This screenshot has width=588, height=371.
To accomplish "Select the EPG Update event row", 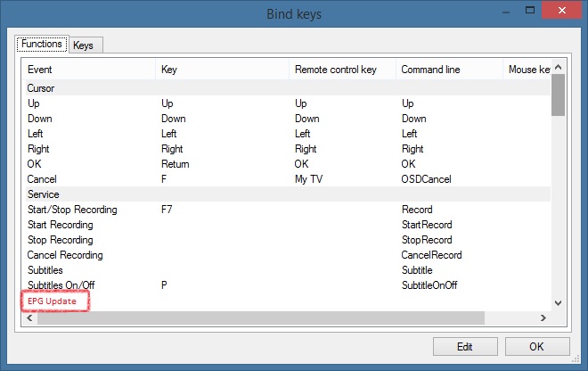I will [57, 301].
